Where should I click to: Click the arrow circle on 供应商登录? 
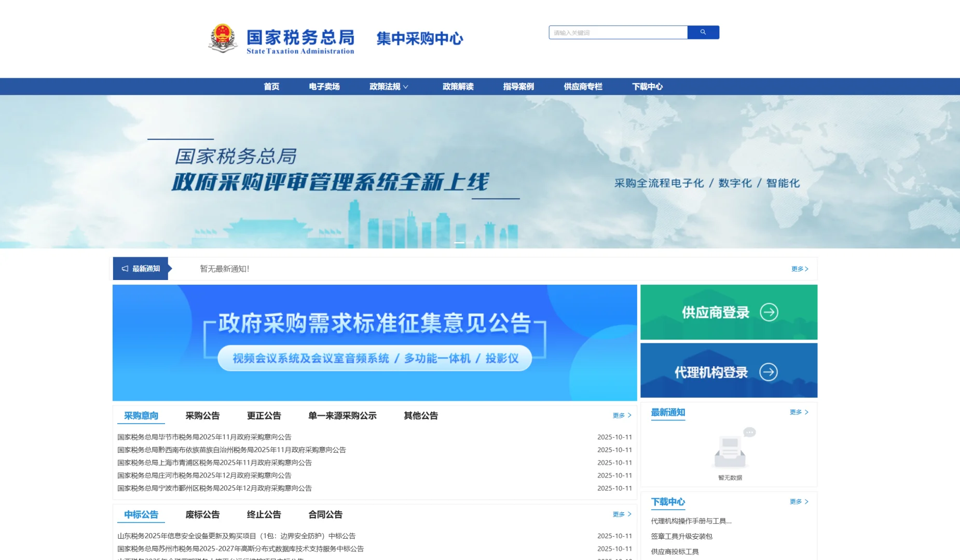[x=769, y=312]
